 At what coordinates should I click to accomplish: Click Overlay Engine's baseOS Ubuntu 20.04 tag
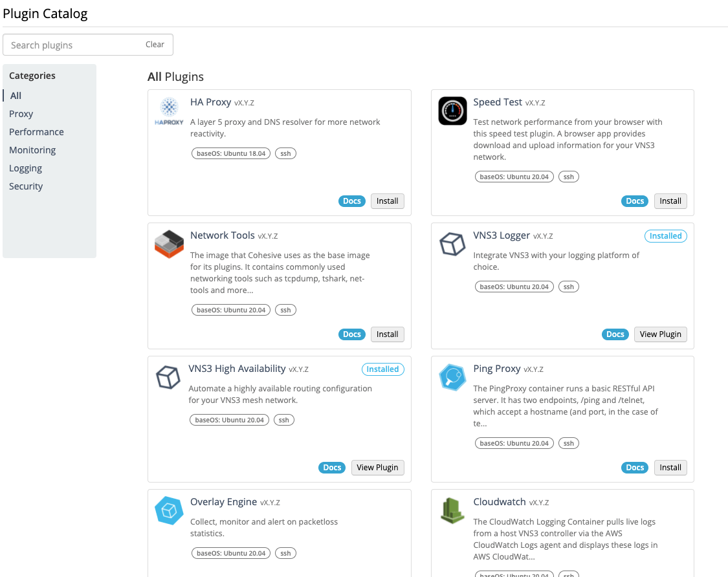[231, 553]
